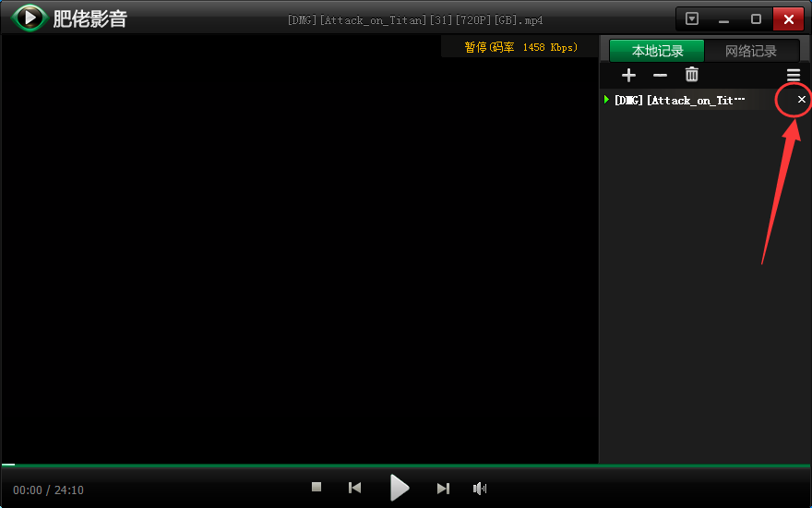Minimize the player window
This screenshot has width=812, height=508.
point(723,19)
